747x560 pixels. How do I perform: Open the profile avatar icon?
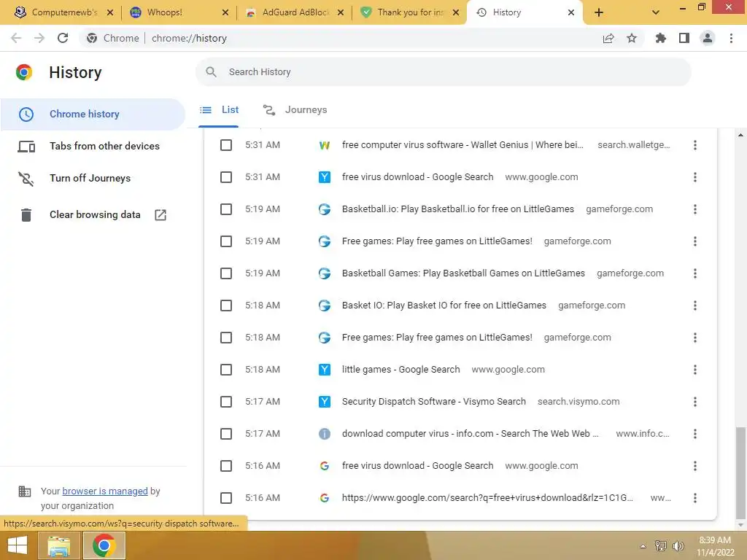click(x=708, y=38)
